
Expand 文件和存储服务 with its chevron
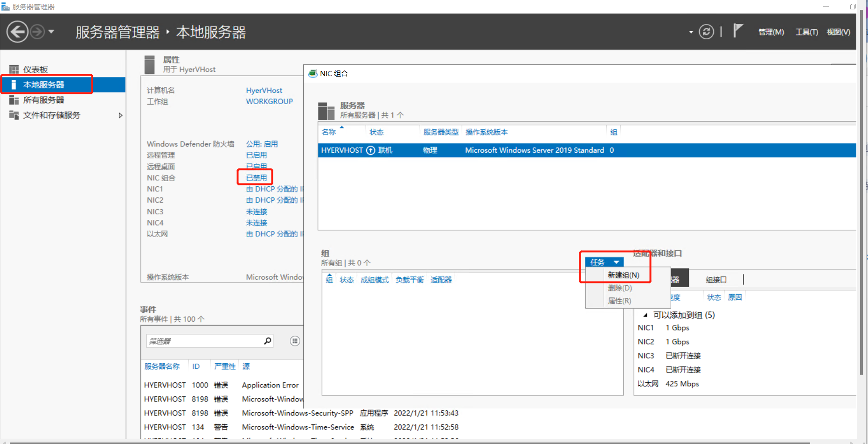120,115
